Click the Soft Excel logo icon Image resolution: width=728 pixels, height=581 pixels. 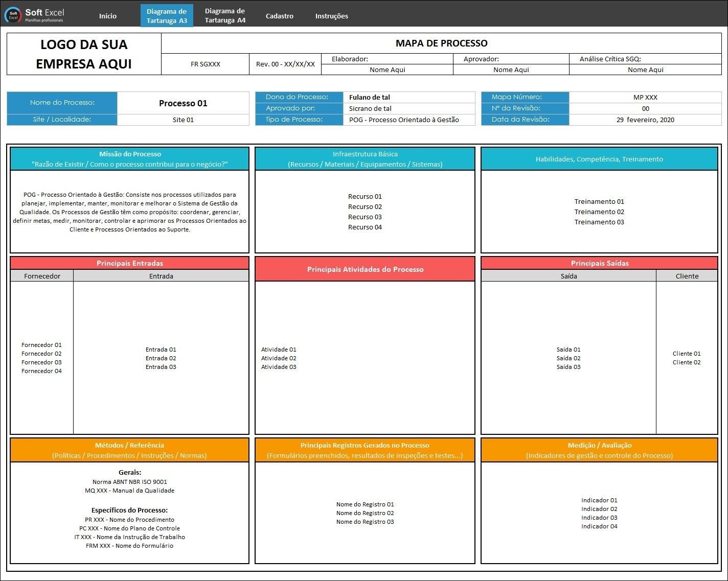click(13, 15)
